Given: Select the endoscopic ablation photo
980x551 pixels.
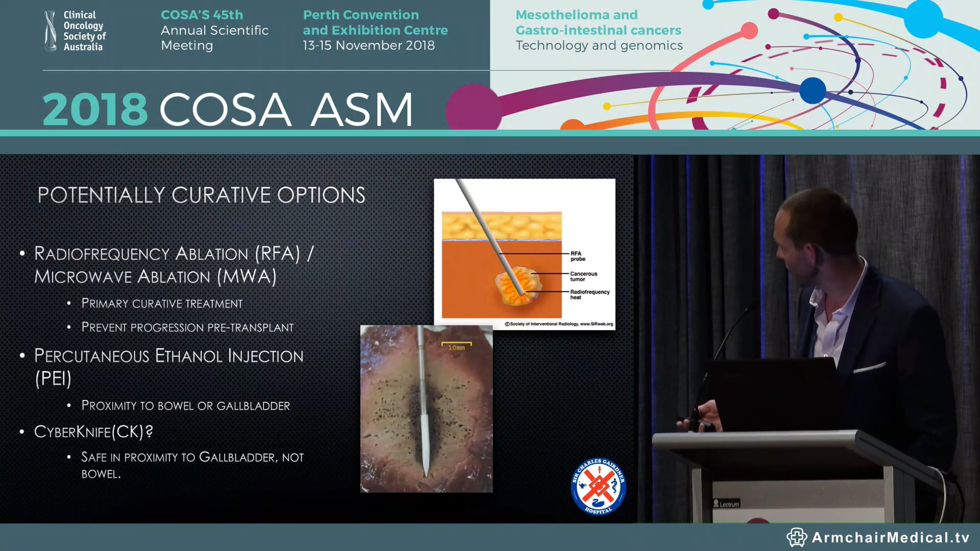Looking at the screenshot, I should click(427, 408).
